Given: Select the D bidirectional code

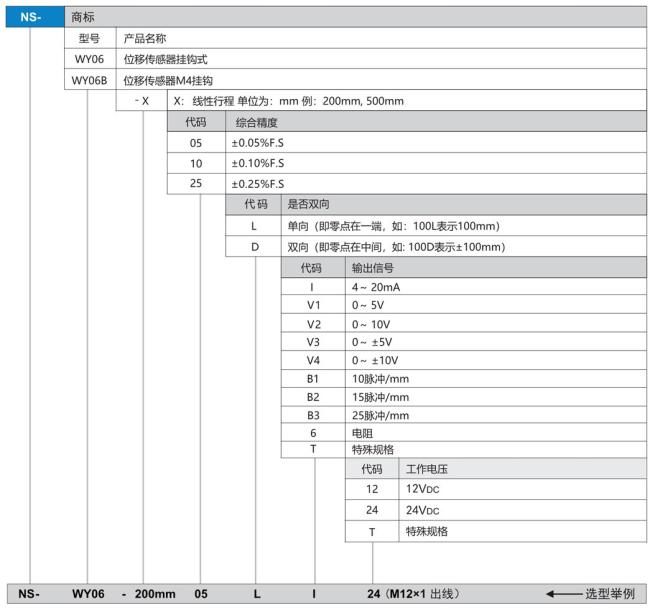Looking at the screenshot, I should [x=255, y=247].
